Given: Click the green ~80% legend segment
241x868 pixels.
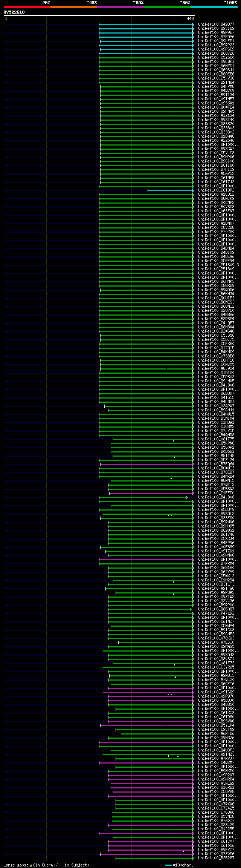Looking at the screenshot, I should click(167, 7).
